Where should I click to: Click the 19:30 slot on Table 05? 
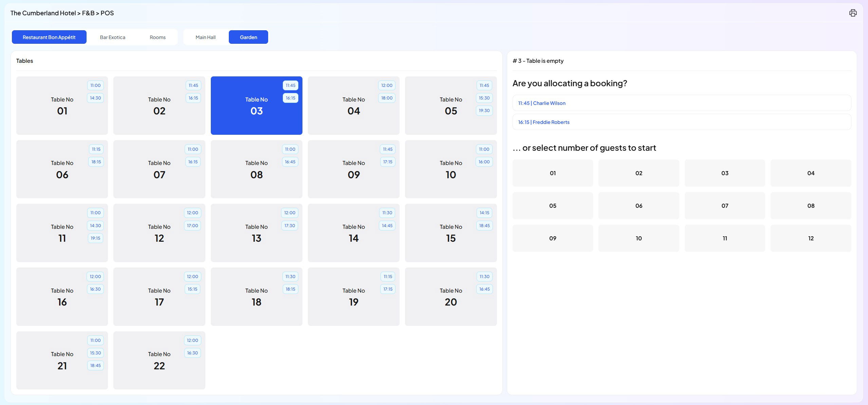(x=484, y=110)
